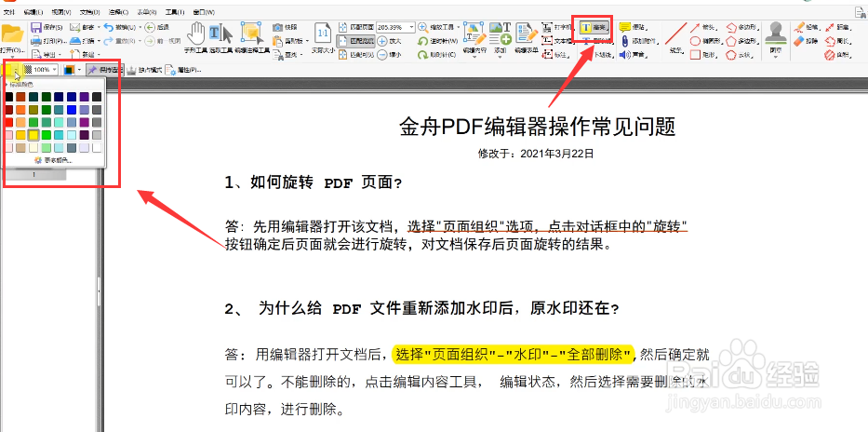This screenshot has width=868, height=432.
Task: Toggle Exclusive Mode crown button
Action: [144, 70]
